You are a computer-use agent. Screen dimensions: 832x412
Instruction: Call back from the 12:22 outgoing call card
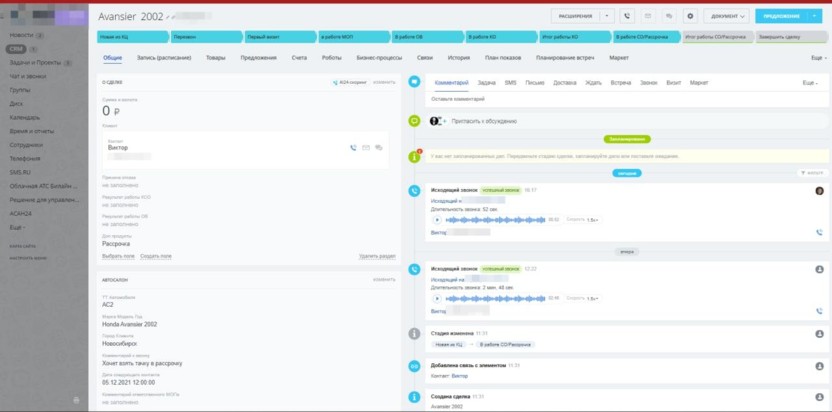(x=819, y=311)
